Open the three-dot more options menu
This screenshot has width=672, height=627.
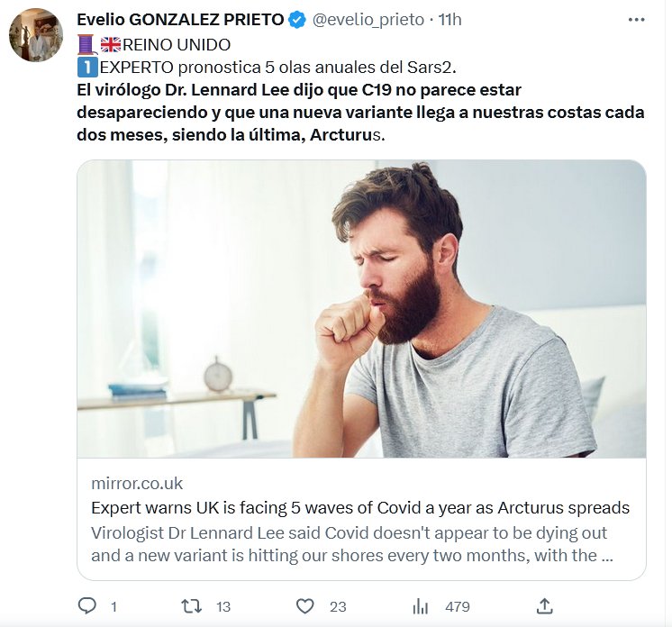(x=637, y=19)
